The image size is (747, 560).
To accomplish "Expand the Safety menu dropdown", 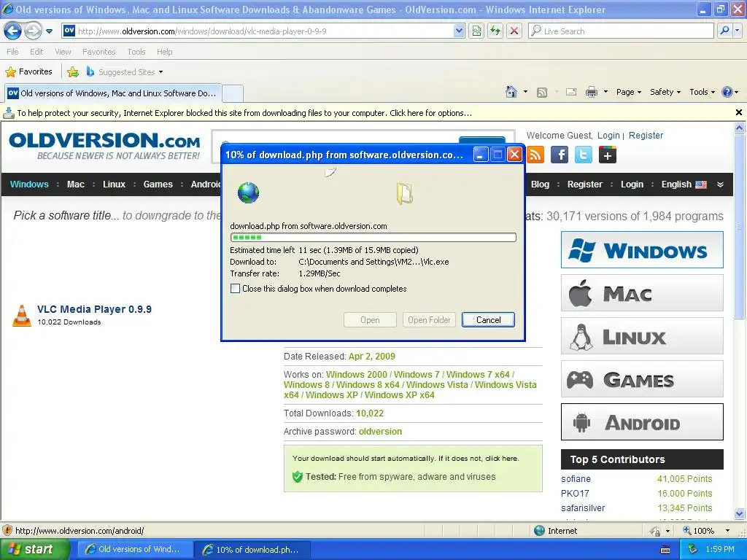I will pos(665,92).
